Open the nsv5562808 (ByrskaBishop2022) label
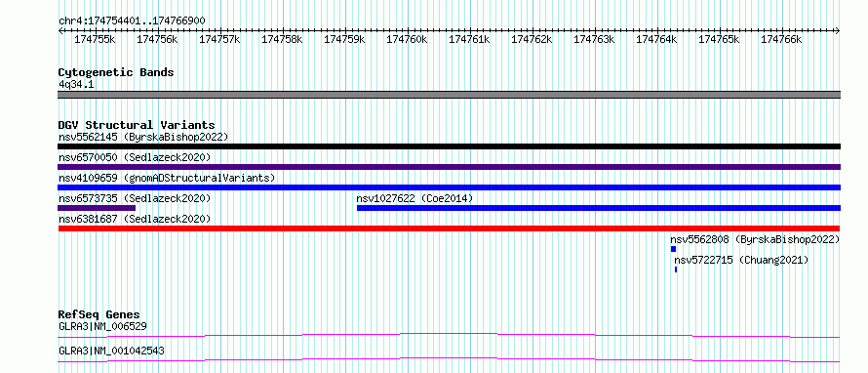868x373 pixels. tap(755, 239)
